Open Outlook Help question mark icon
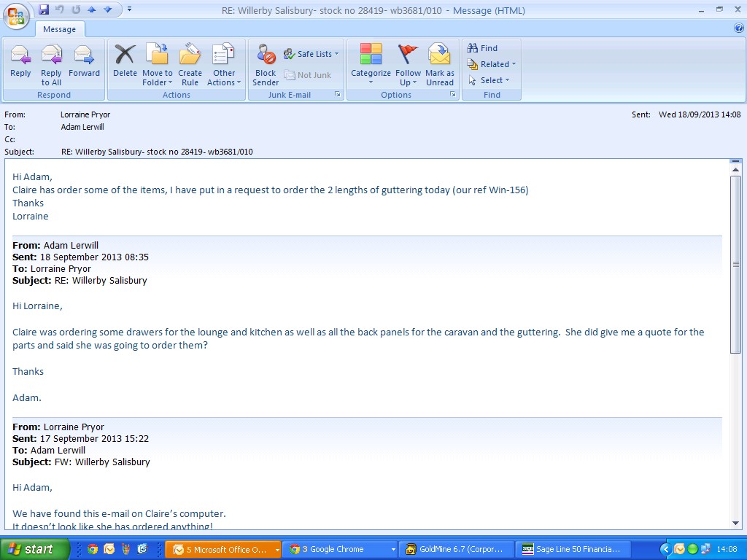Image resolution: width=747 pixels, height=560 pixels. click(739, 28)
